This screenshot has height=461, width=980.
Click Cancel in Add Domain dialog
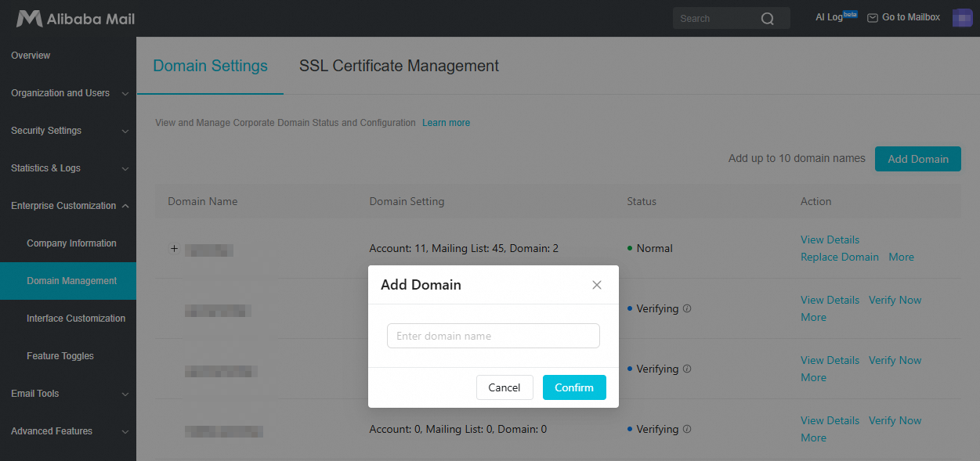click(x=504, y=387)
